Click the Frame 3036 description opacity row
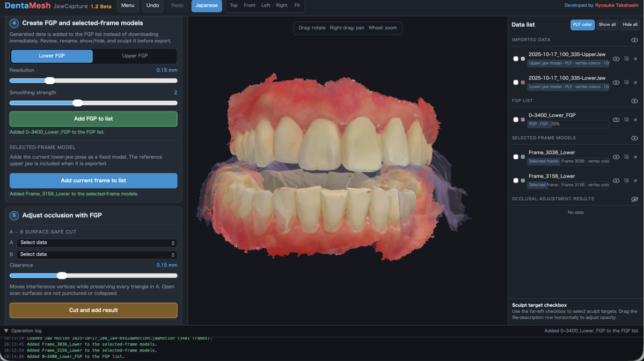 click(x=568, y=161)
